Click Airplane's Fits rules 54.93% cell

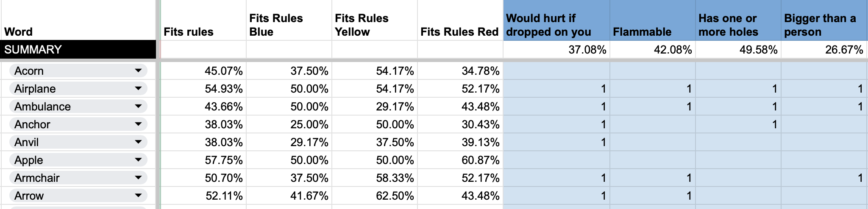click(x=203, y=89)
